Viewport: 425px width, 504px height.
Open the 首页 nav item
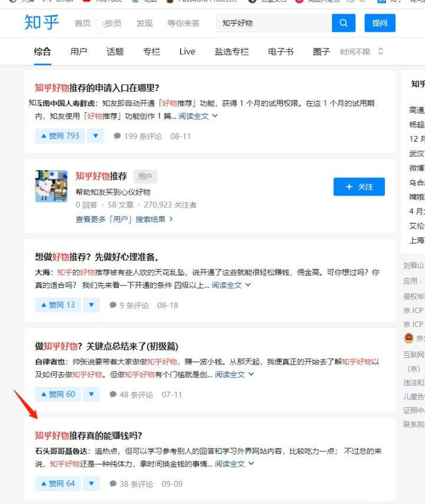tap(83, 23)
